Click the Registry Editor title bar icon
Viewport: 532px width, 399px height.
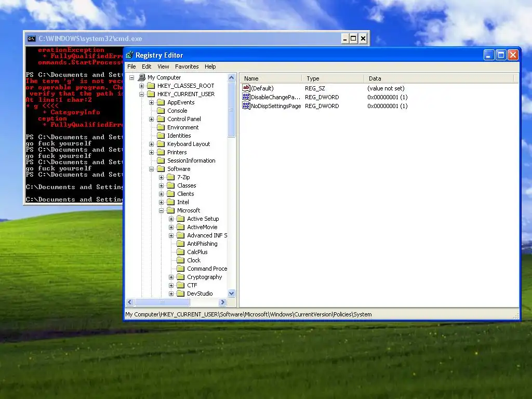pos(129,55)
